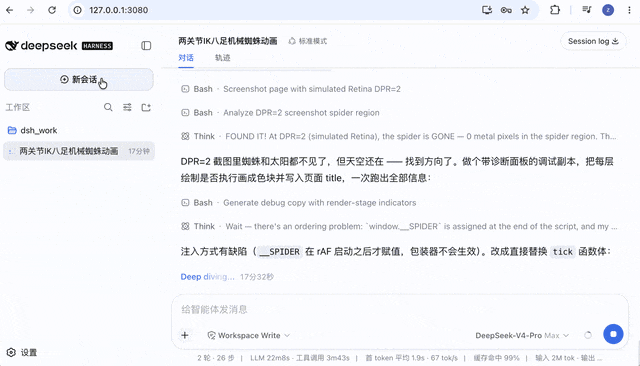Screen dimensions: 640x366
Task: Click the plus attach button
Action: pos(185,335)
